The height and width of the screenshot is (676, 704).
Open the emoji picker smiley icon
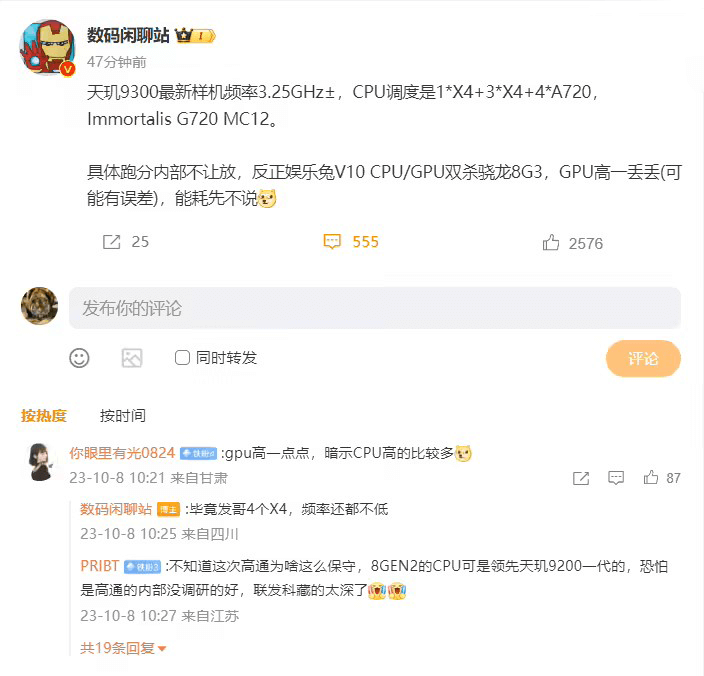click(79, 358)
